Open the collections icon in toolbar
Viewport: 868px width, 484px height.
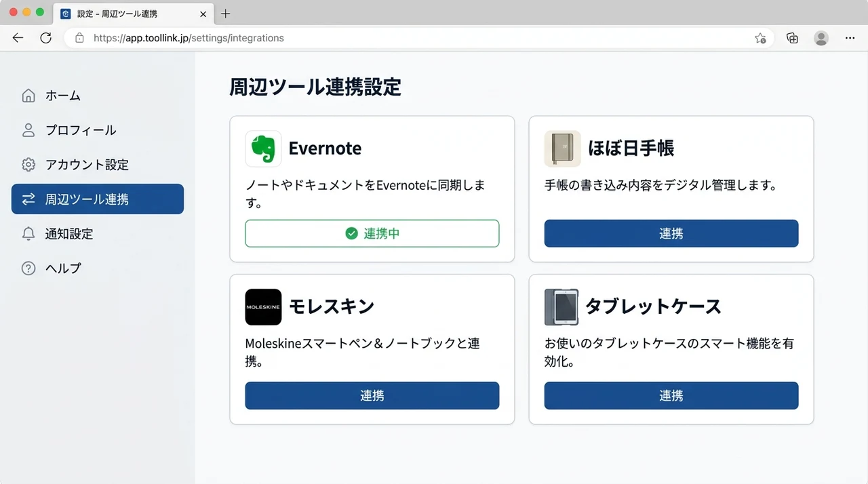tap(792, 38)
